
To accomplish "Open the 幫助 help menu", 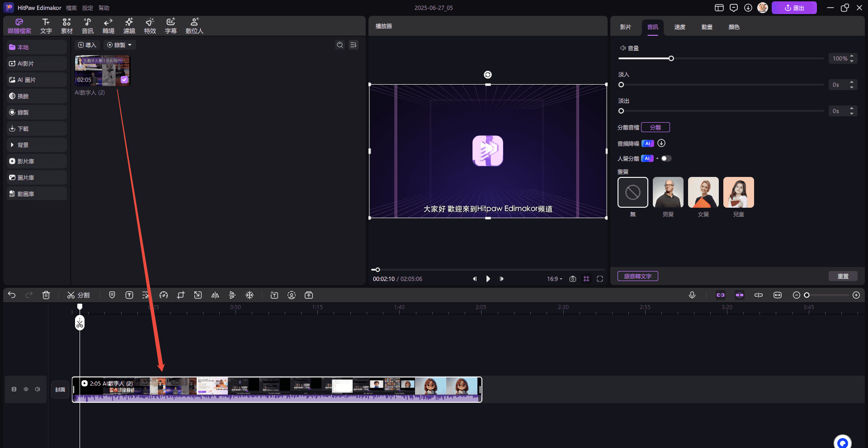I will (104, 8).
